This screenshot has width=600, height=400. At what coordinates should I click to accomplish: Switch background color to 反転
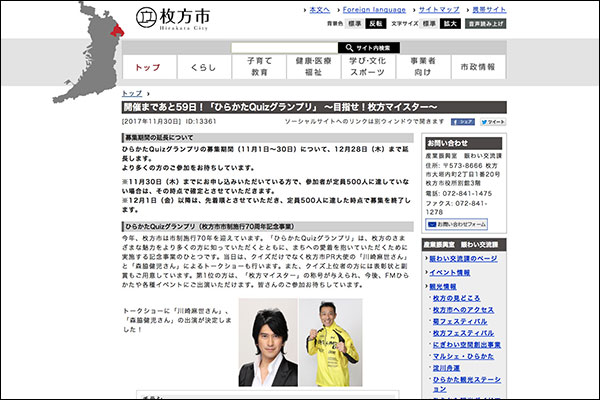coord(375,21)
